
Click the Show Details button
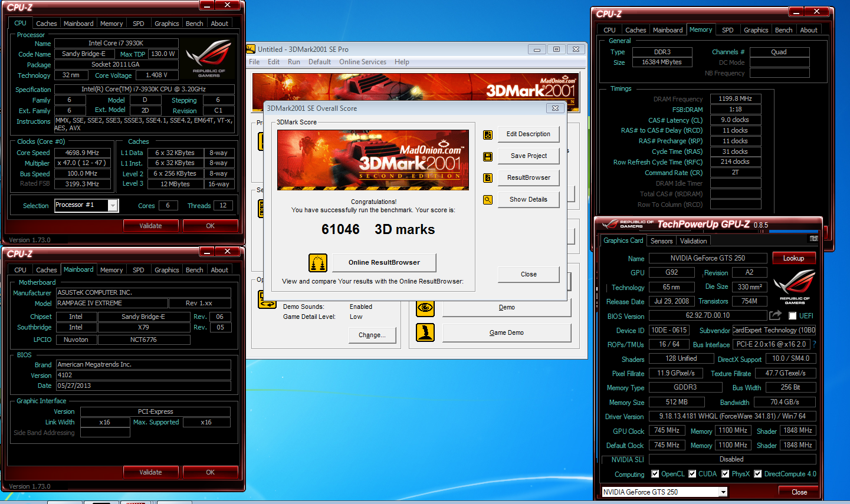coord(529,200)
